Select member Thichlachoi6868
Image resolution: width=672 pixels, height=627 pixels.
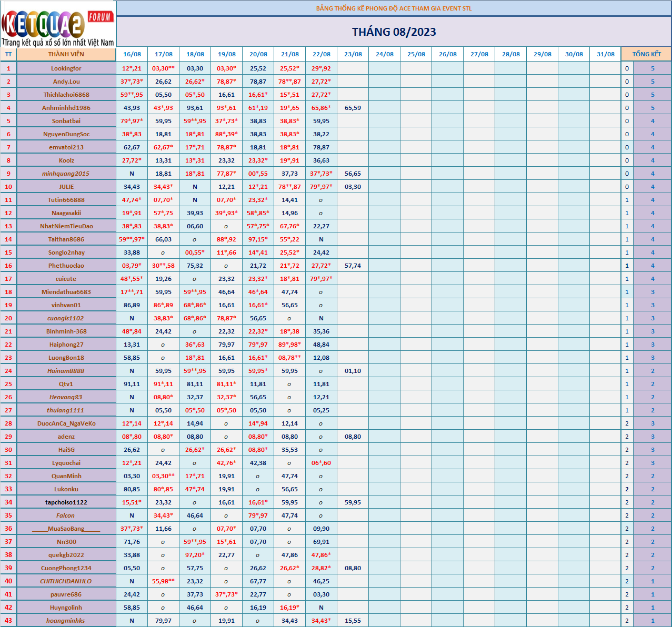(66, 95)
